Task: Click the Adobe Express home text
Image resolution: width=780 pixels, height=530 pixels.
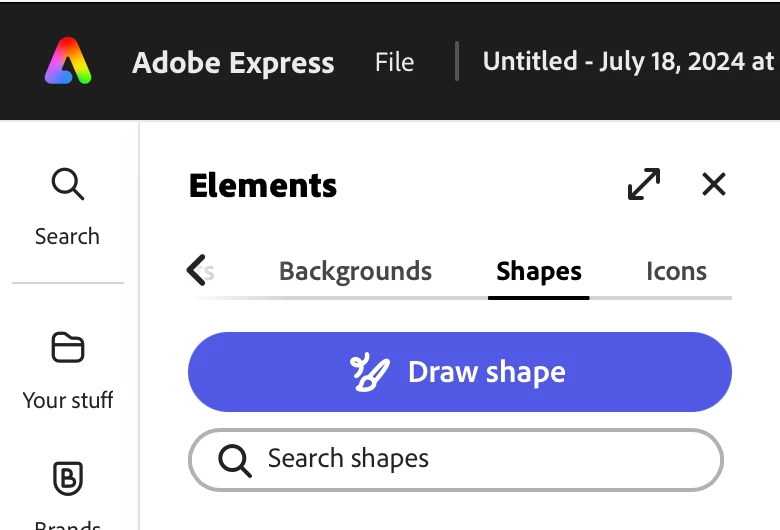Action: 233,62
